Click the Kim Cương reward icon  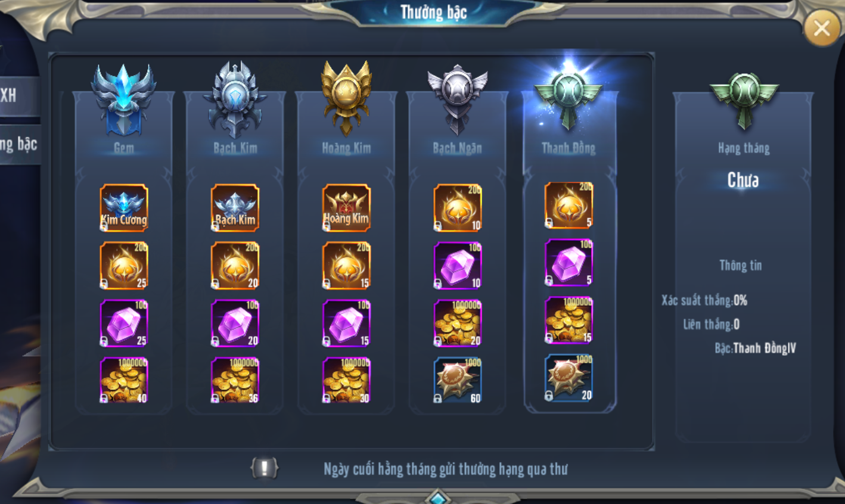point(124,207)
